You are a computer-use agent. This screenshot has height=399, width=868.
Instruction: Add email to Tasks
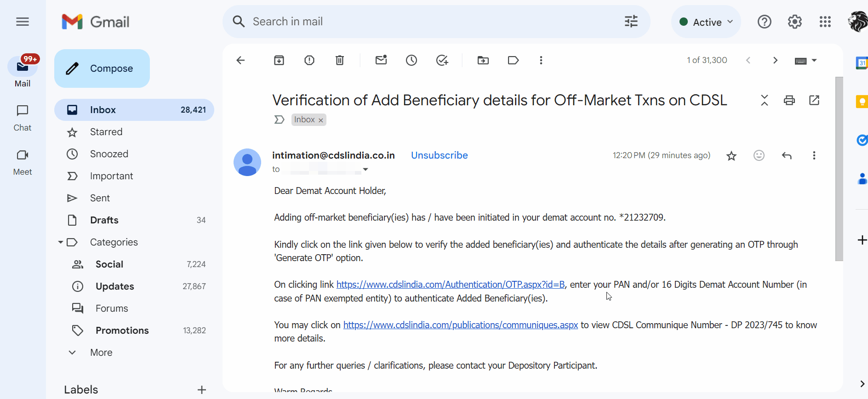tap(442, 60)
